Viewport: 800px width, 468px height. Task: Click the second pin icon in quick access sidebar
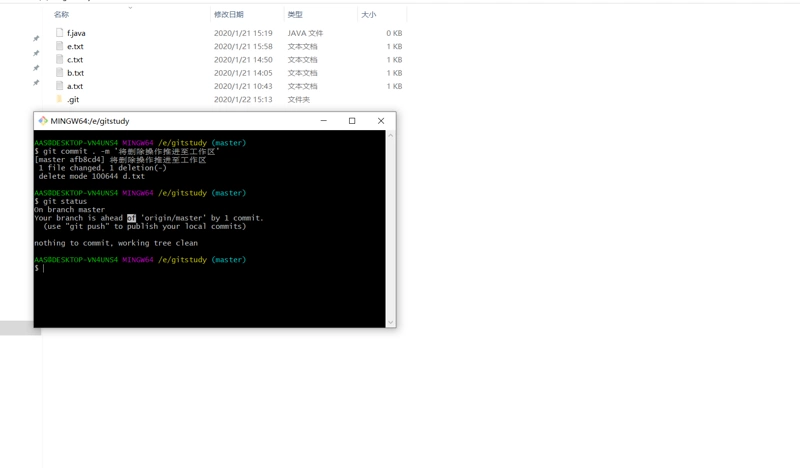[x=36, y=53]
